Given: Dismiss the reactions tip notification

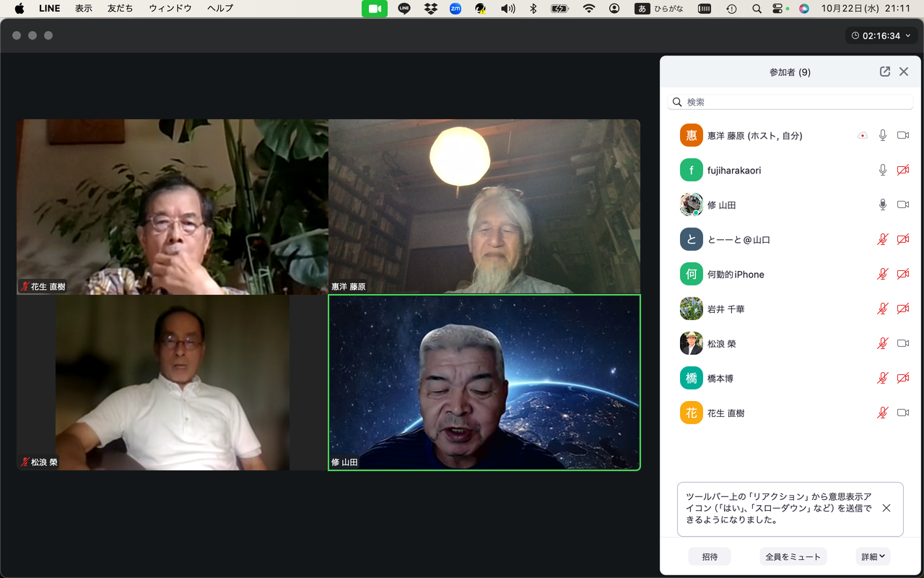Looking at the screenshot, I should (886, 508).
